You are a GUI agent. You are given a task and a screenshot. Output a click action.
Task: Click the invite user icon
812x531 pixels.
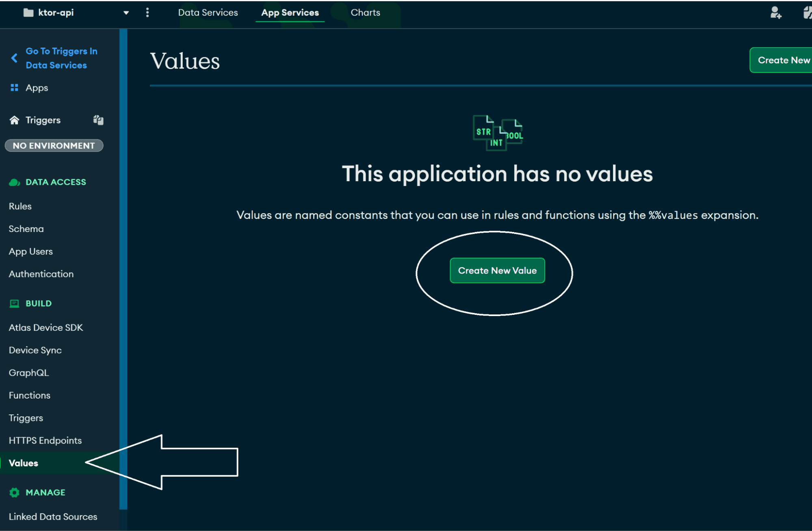point(775,13)
